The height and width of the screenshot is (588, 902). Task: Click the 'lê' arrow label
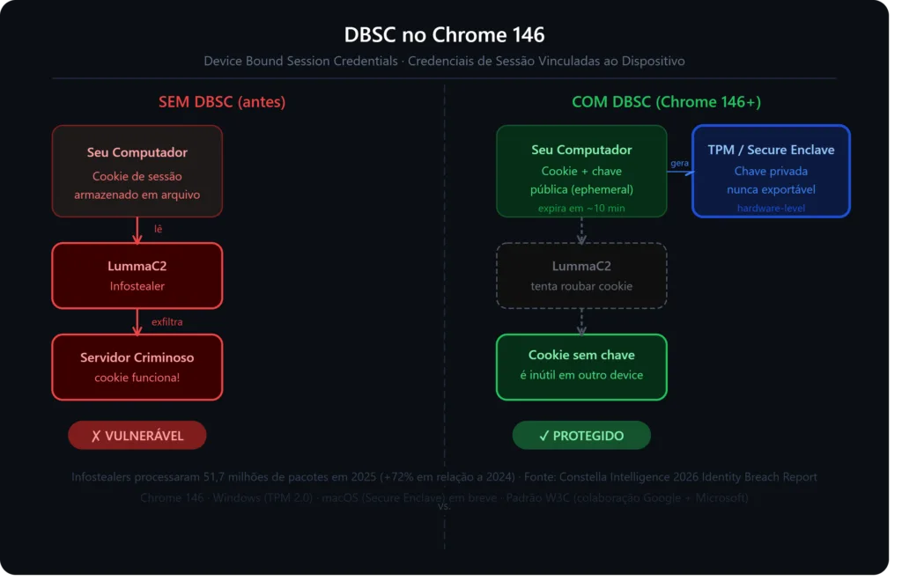click(x=159, y=230)
